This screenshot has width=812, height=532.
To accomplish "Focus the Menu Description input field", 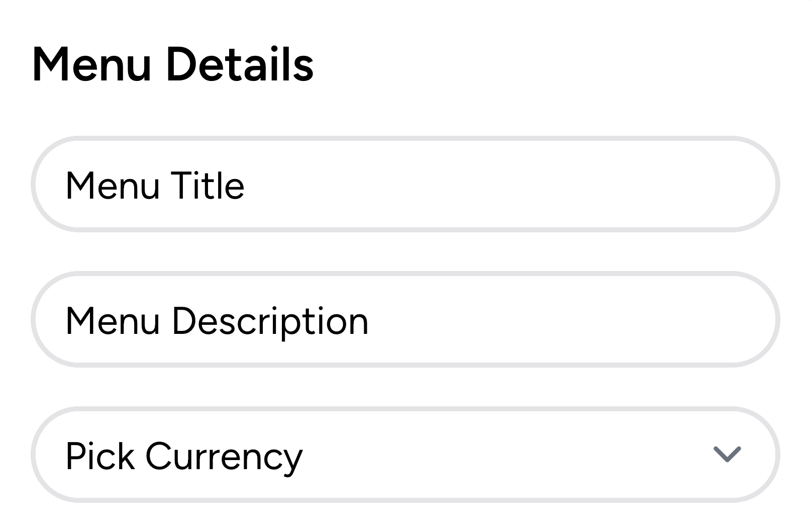I will [405, 319].
